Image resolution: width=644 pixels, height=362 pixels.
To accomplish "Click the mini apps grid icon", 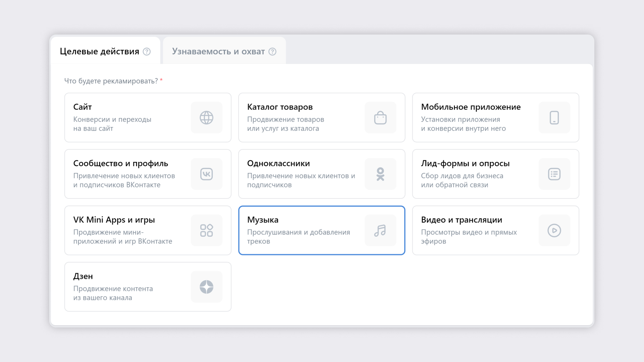I will pos(207,230).
